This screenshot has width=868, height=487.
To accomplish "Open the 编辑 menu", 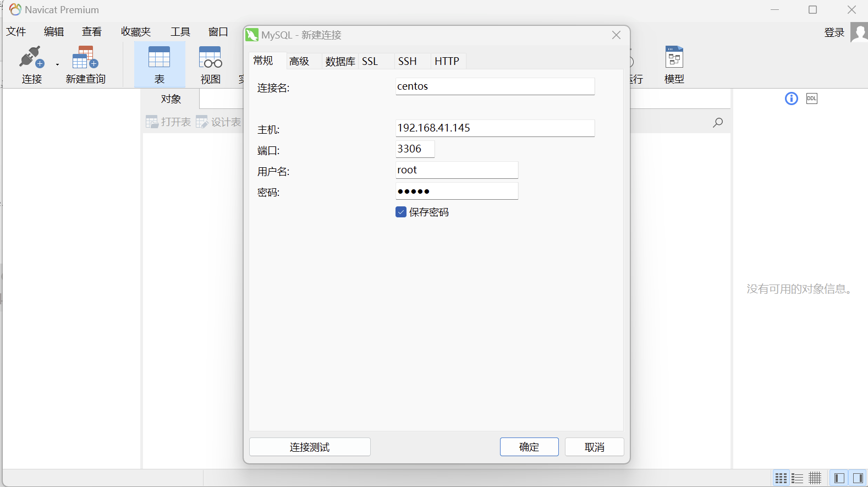I will [54, 32].
